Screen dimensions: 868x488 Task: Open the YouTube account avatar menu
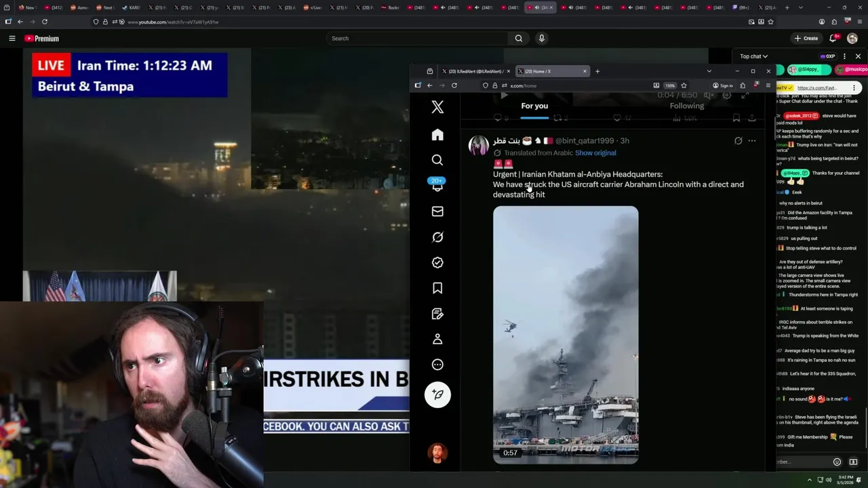click(852, 39)
